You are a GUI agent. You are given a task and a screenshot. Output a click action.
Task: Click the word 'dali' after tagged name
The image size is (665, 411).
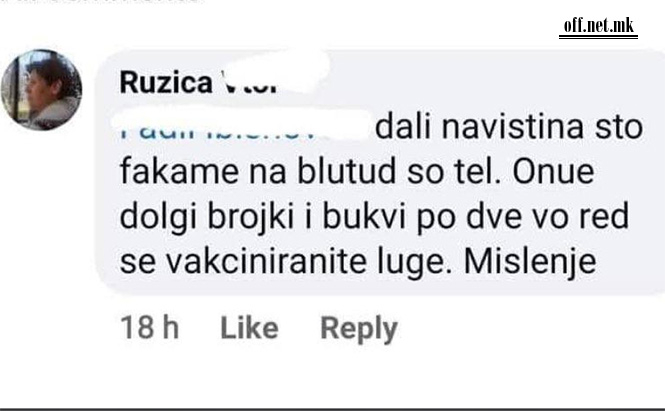point(403,127)
